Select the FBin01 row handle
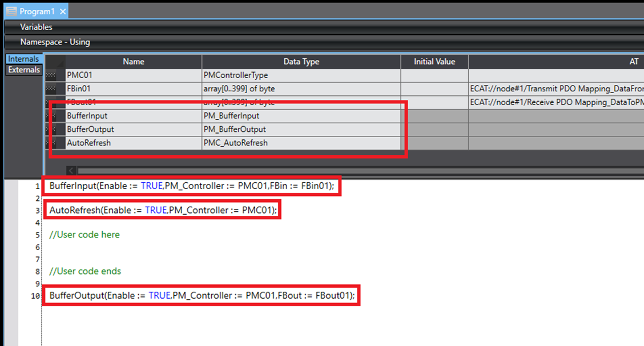 [x=51, y=88]
